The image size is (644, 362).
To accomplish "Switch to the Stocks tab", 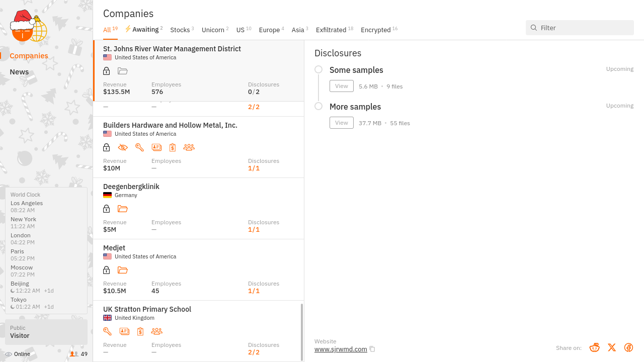I will click(182, 30).
